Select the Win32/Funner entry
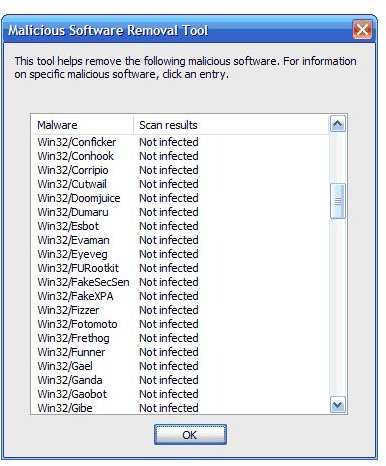The image size is (386, 466). 71,352
